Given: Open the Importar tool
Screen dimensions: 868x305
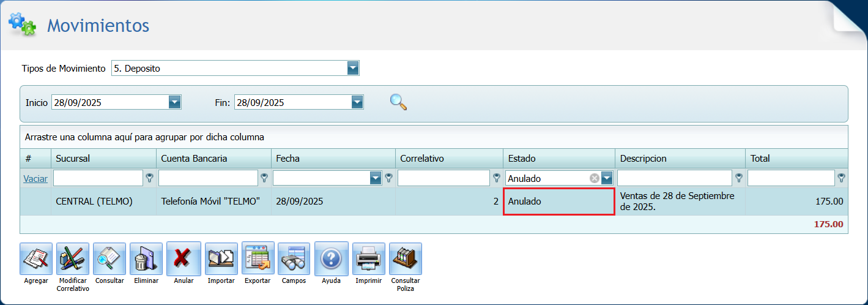Looking at the screenshot, I should tap(221, 259).
